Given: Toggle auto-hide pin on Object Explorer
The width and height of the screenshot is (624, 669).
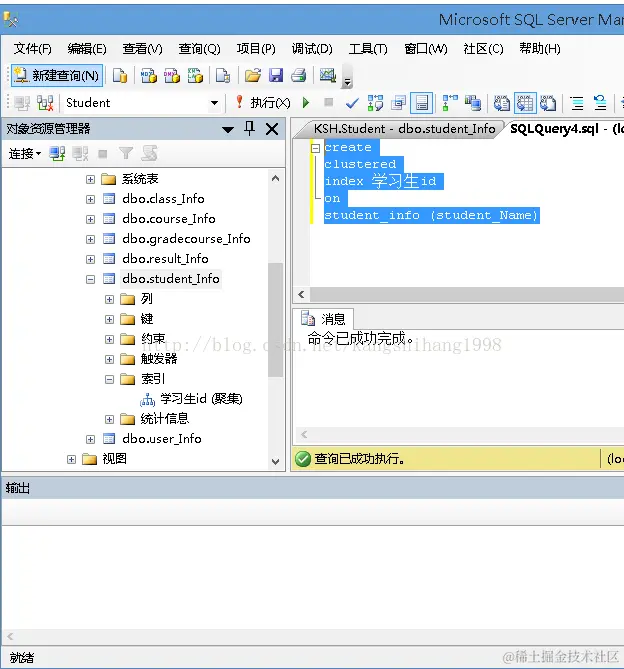Looking at the screenshot, I should click(x=250, y=128).
